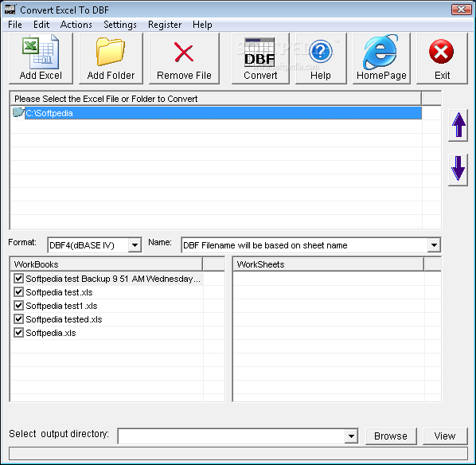The image size is (476, 465).
Task: Open the Help menu
Action: point(202,25)
